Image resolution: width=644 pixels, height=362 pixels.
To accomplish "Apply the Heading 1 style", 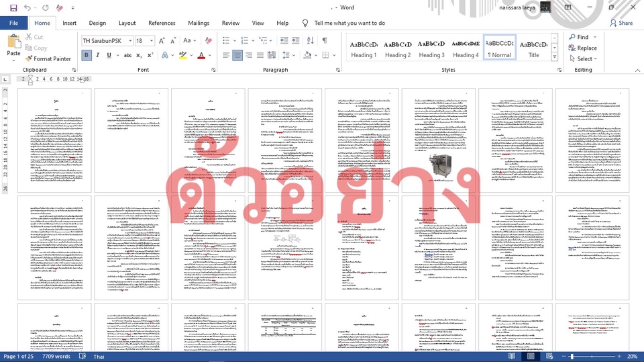I will (364, 49).
